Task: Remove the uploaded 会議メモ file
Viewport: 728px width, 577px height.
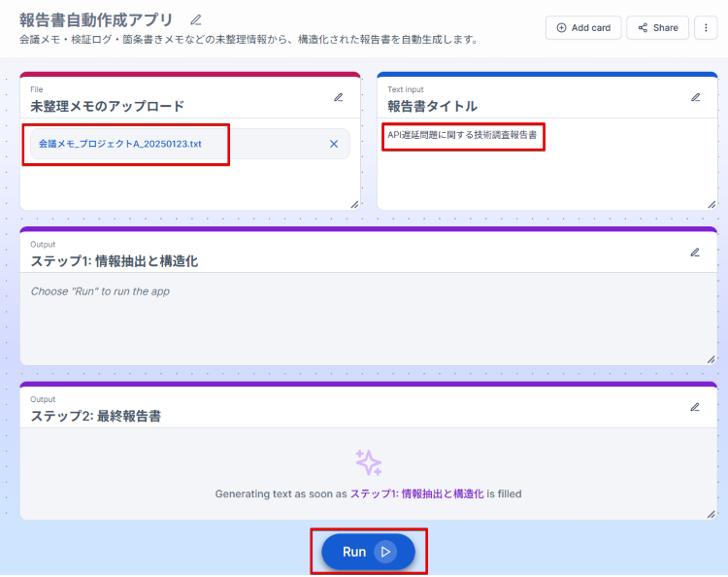Action: [334, 144]
